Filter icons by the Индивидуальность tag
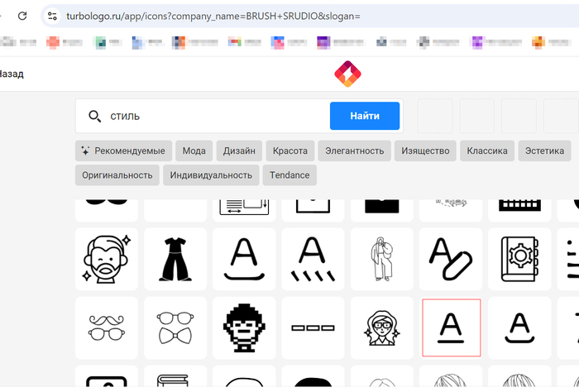 (211, 175)
